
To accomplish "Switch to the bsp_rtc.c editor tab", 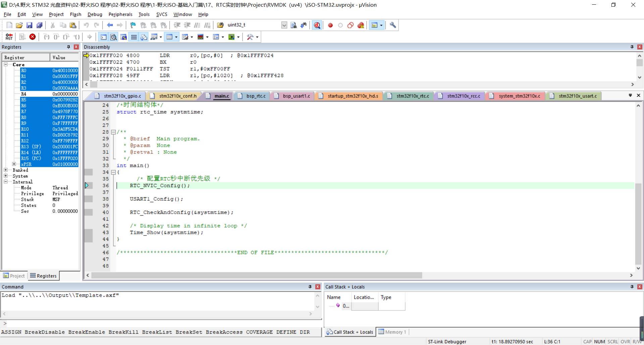I will pyautogui.click(x=256, y=96).
